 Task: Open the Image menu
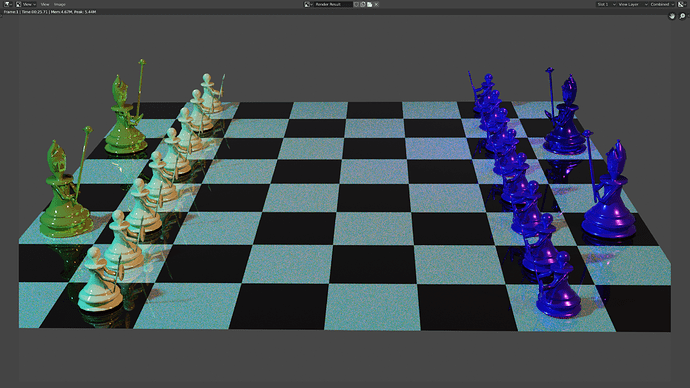[59, 4]
